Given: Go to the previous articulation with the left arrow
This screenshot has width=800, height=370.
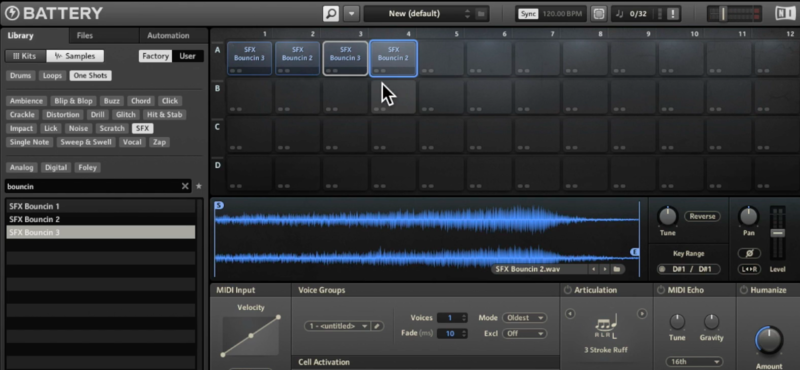Looking at the screenshot, I should tap(570, 314).
